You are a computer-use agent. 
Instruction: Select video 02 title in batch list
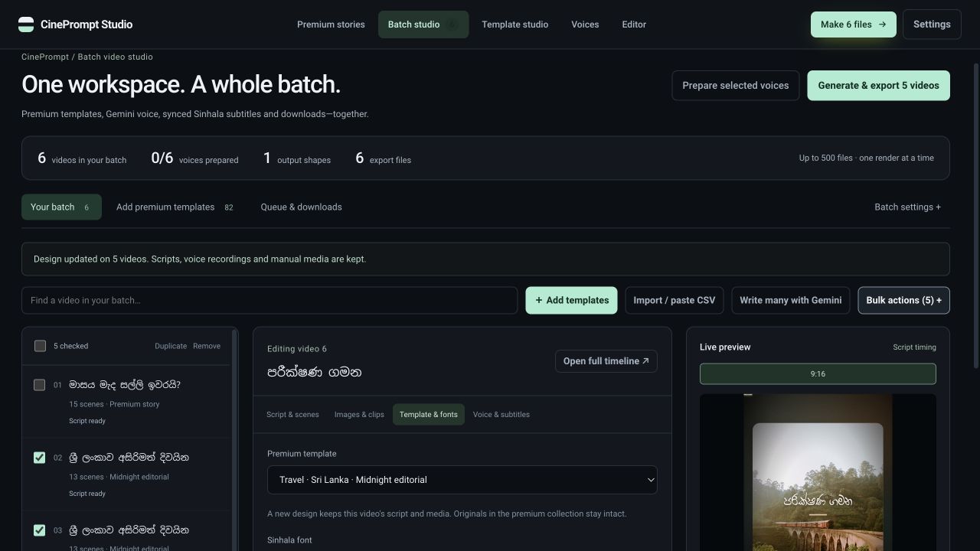[x=129, y=458]
